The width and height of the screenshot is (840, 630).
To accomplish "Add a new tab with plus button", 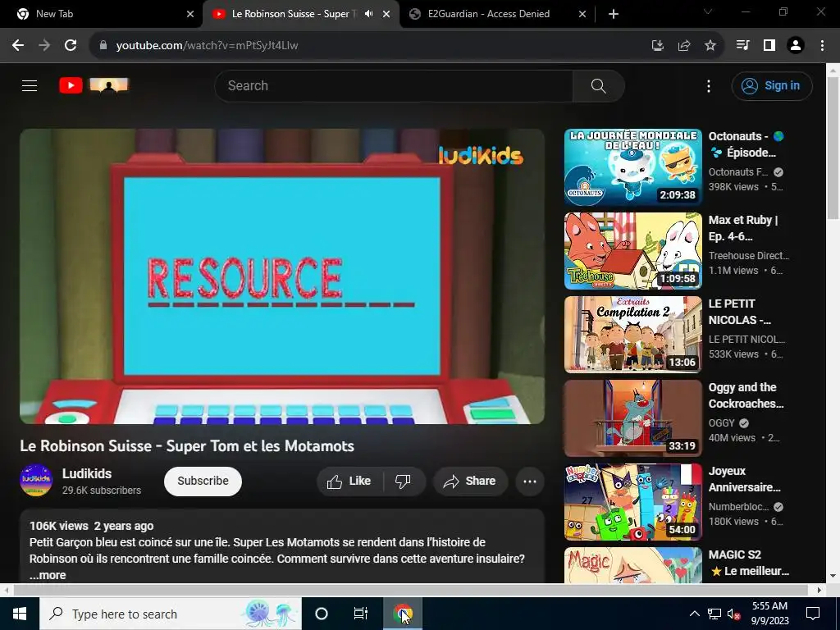I will coord(614,14).
